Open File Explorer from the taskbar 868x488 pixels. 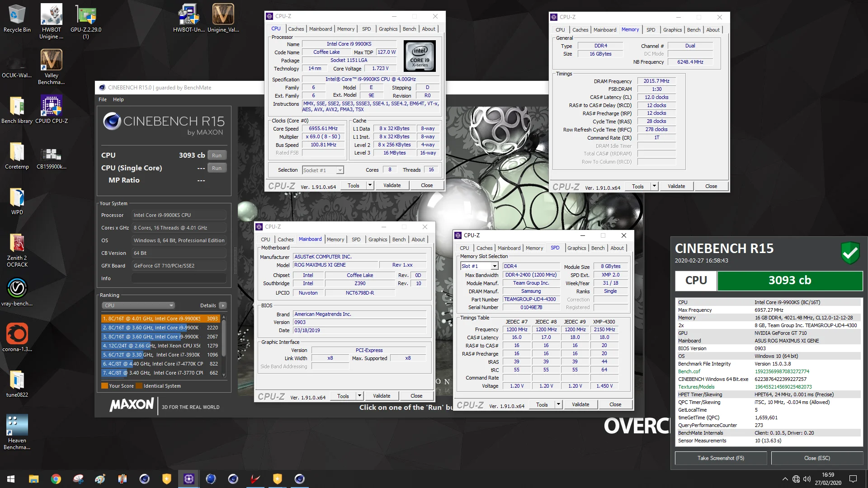pyautogui.click(x=34, y=479)
